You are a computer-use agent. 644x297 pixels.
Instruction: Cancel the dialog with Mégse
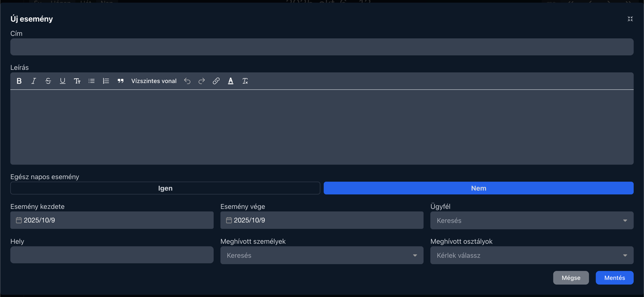click(571, 278)
